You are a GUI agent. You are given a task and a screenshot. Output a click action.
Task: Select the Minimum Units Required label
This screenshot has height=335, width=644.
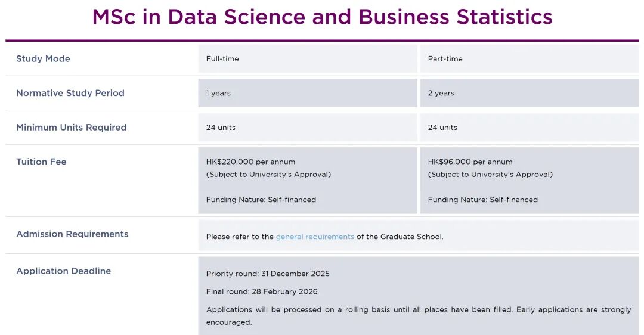(x=72, y=127)
